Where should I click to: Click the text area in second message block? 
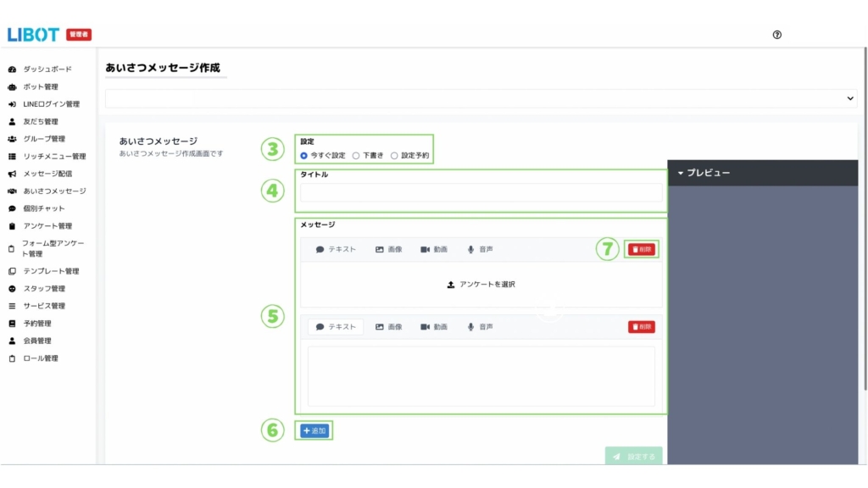click(x=481, y=375)
